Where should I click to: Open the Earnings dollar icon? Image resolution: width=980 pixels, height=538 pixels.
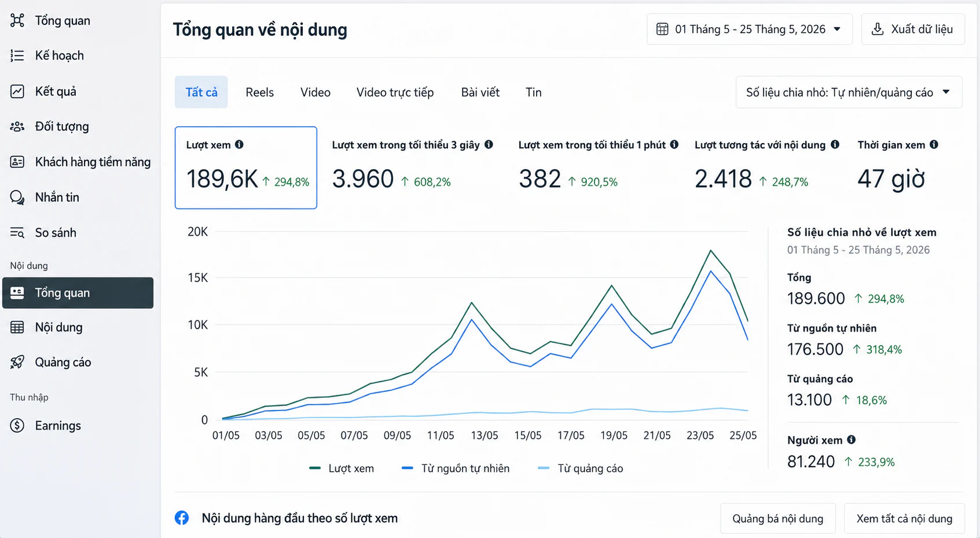17,426
